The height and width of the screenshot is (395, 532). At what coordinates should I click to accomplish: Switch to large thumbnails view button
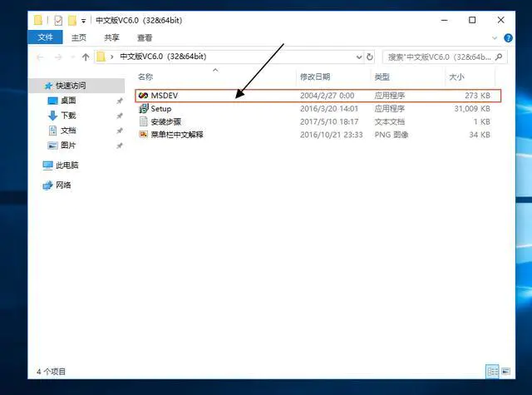(506, 372)
